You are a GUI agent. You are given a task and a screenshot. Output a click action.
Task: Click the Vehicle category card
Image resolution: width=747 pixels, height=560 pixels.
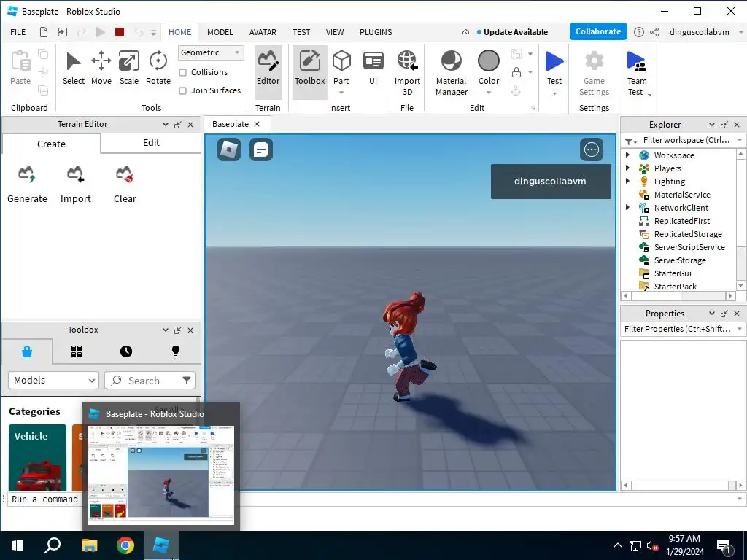[x=38, y=458]
